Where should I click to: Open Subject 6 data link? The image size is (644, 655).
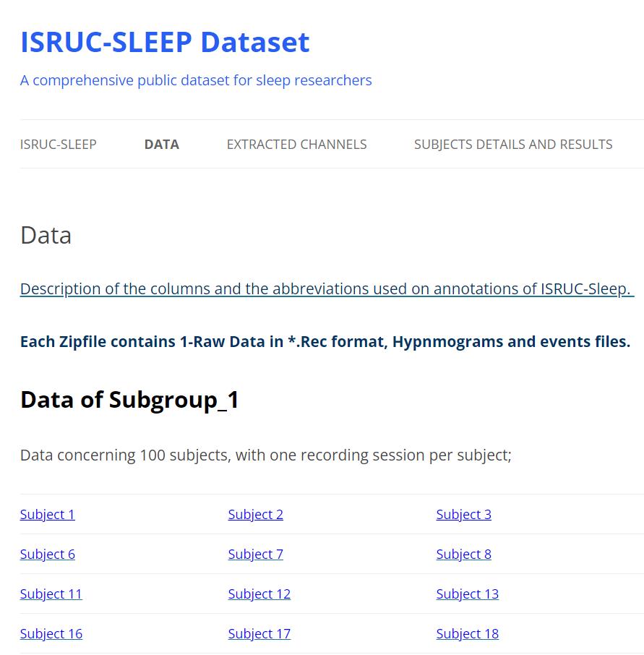(47, 554)
